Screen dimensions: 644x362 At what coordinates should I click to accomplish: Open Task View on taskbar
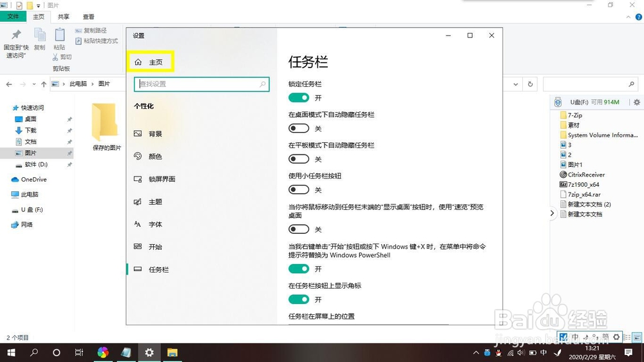[79, 352]
